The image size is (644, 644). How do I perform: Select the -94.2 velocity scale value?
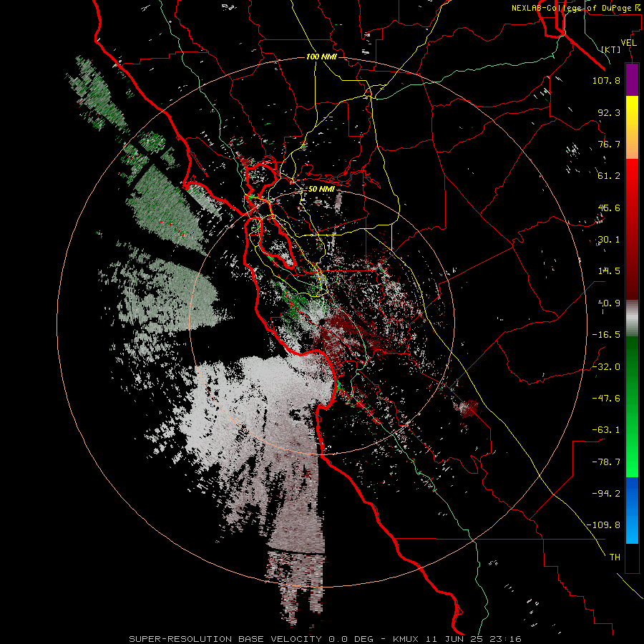[606, 494]
